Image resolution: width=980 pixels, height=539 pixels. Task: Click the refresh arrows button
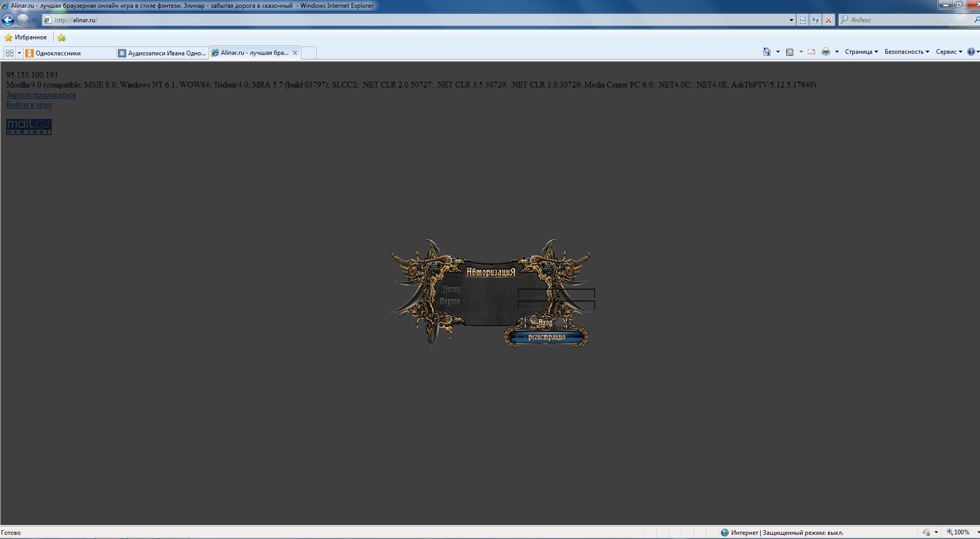click(816, 20)
